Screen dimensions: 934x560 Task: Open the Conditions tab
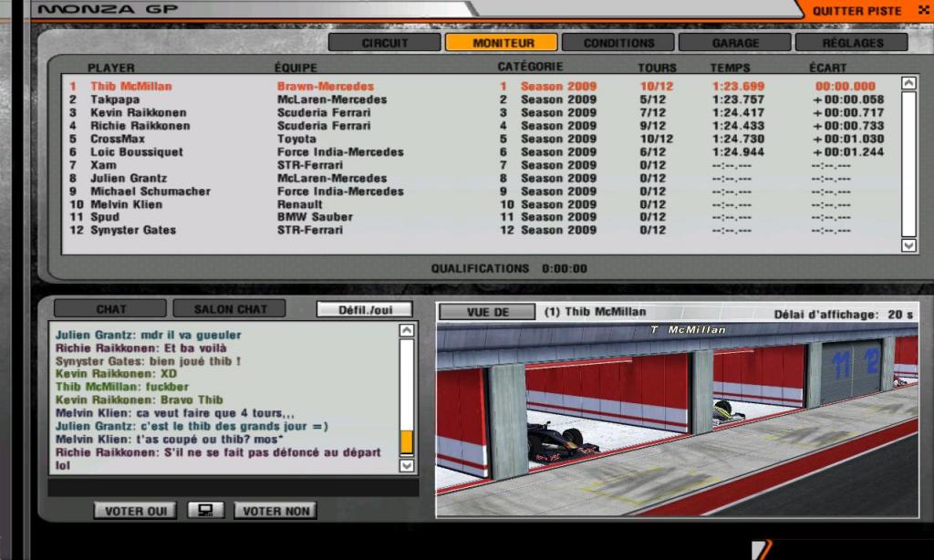[618, 43]
